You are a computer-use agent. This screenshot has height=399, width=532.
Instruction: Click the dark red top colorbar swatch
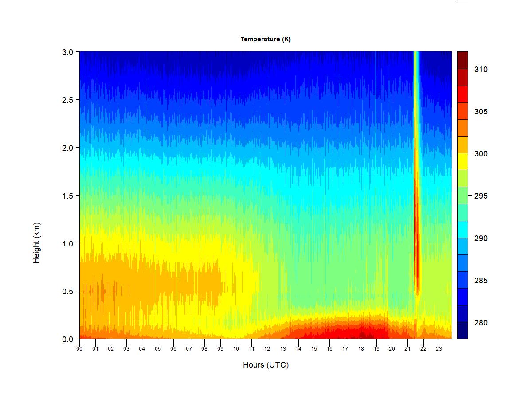pos(462,60)
